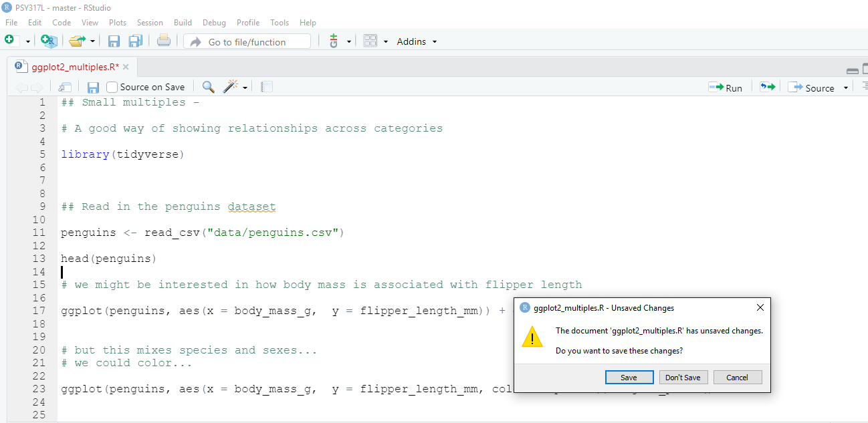Click the Compile Report notebook icon
Viewport: 868px width, 423px height.
[x=267, y=87]
